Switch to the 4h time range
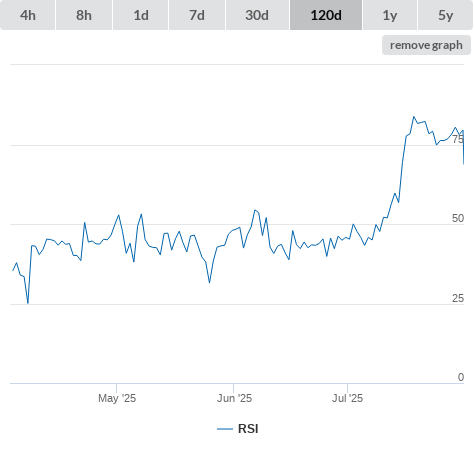The width and height of the screenshot is (474, 455). (28, 15)
